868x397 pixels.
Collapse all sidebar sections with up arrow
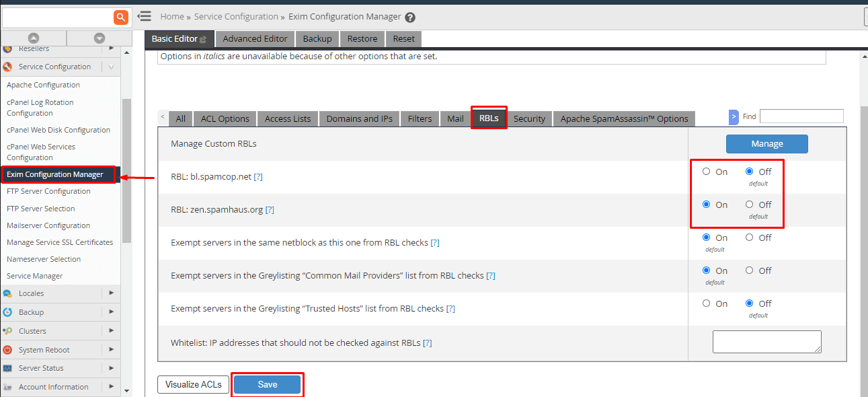34,38
